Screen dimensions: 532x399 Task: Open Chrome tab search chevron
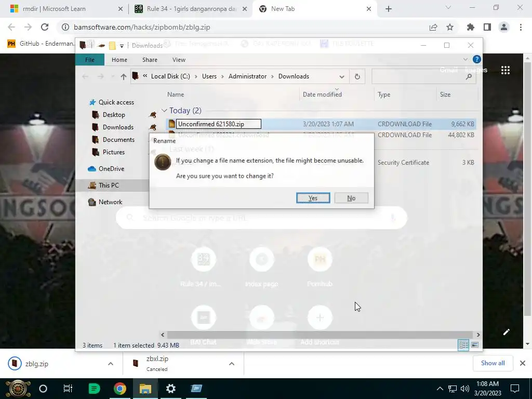448,7
